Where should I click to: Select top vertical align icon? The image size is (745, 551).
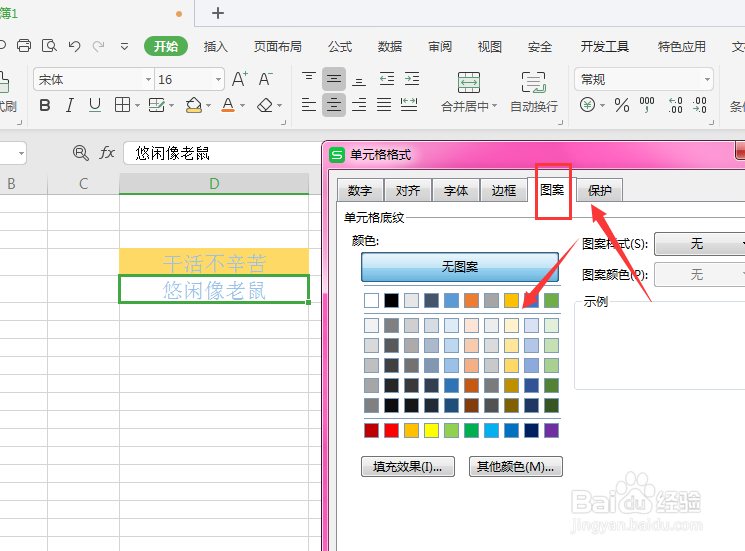point(309,79)
